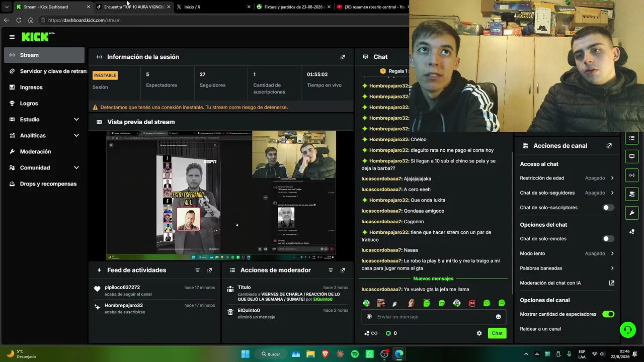The height and width of the screenshot is (362, 644).
Task: Toggle Chat de solo-suscriptores
Action: (x=608, y=208)
